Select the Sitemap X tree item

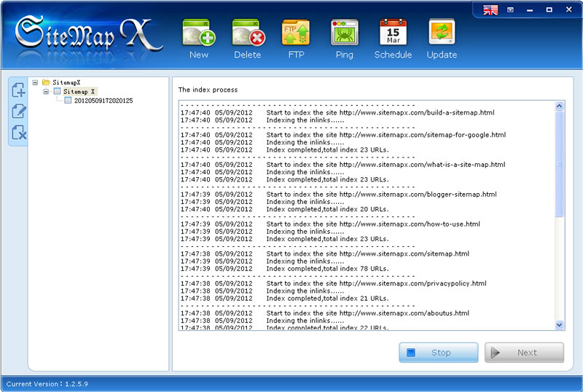[x=79, y=92]
